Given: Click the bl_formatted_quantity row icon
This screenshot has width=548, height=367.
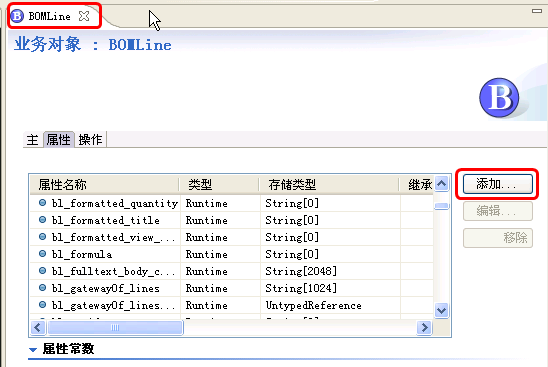Looking at the screenshot, I should pos(42,202).
